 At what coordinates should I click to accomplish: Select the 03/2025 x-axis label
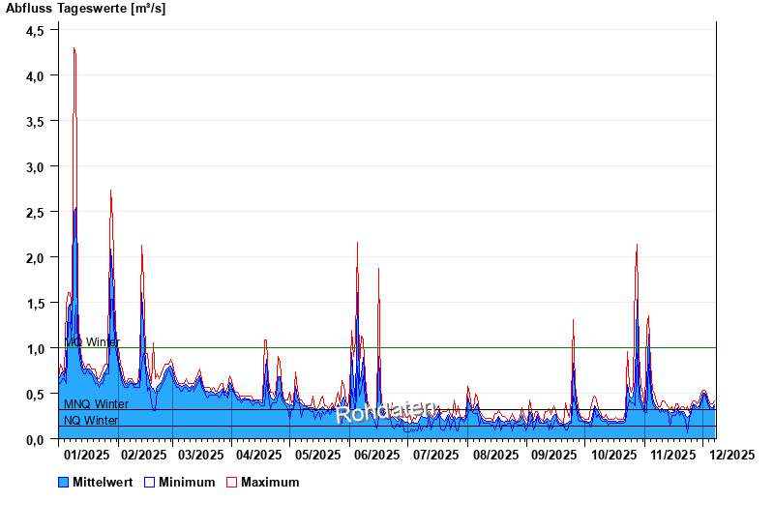click(200, 454)
